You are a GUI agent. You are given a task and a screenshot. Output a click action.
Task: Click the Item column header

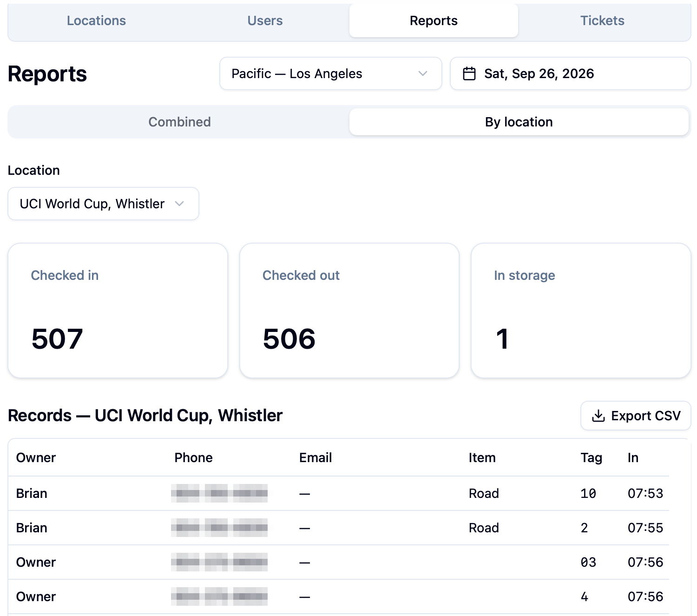point(482,457)
